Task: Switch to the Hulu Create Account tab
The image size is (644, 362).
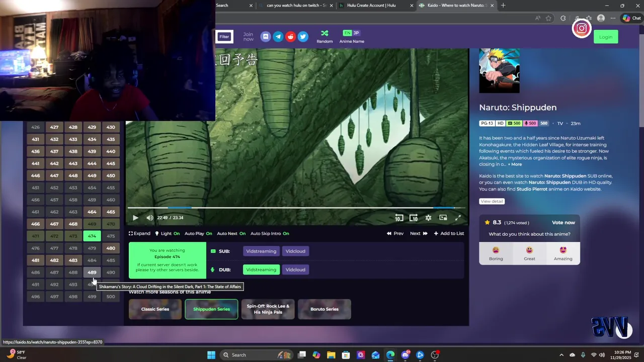Action: pyautogui.click(x=375, y=6)
